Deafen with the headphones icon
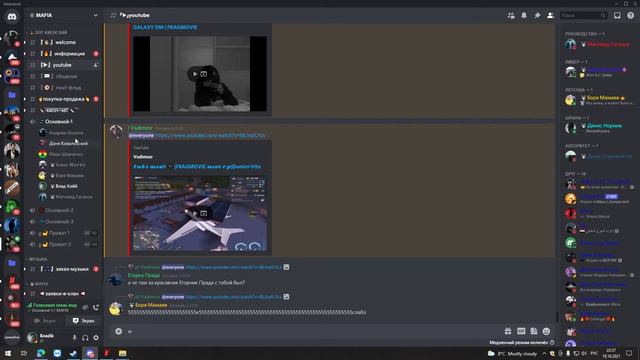This screenshot has height=360, width=640. click(x=85, y=338)
